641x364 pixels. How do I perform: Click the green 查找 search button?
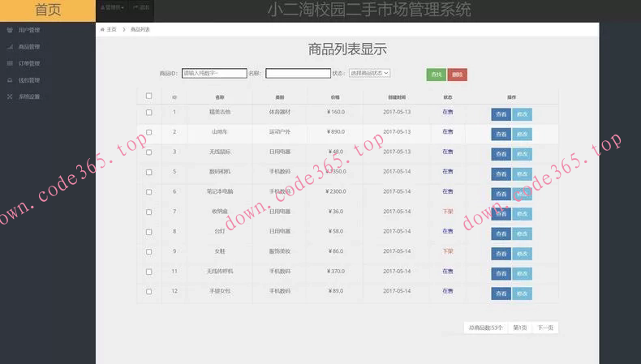coord(437,75)
